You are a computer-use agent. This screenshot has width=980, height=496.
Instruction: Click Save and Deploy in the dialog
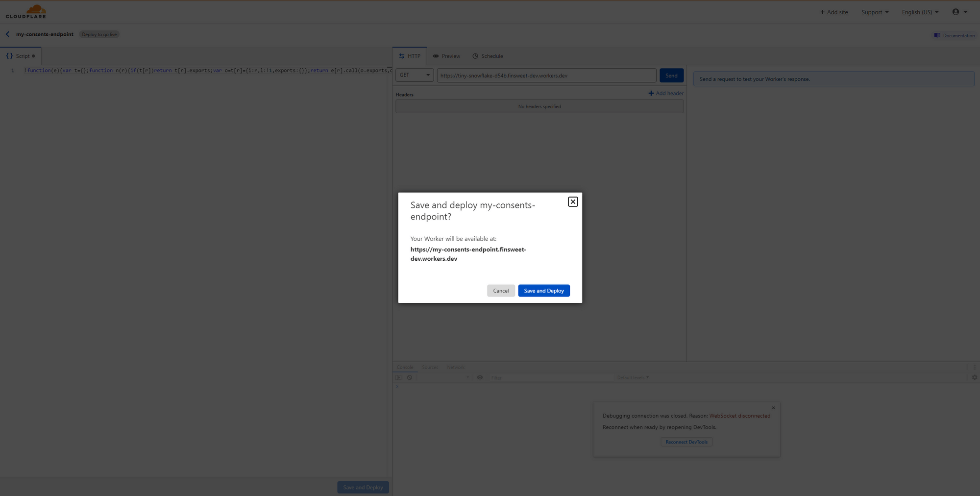[x=543, y=290]
